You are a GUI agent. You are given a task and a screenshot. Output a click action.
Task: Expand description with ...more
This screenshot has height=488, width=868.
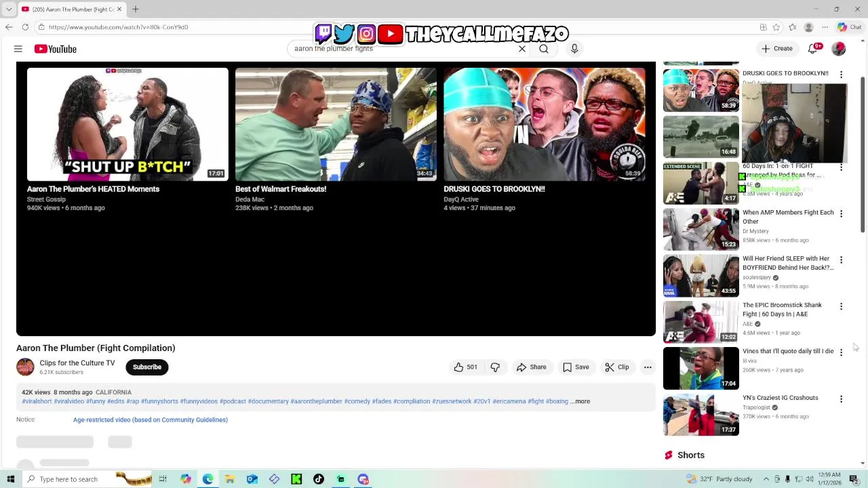tap(580, 401)
